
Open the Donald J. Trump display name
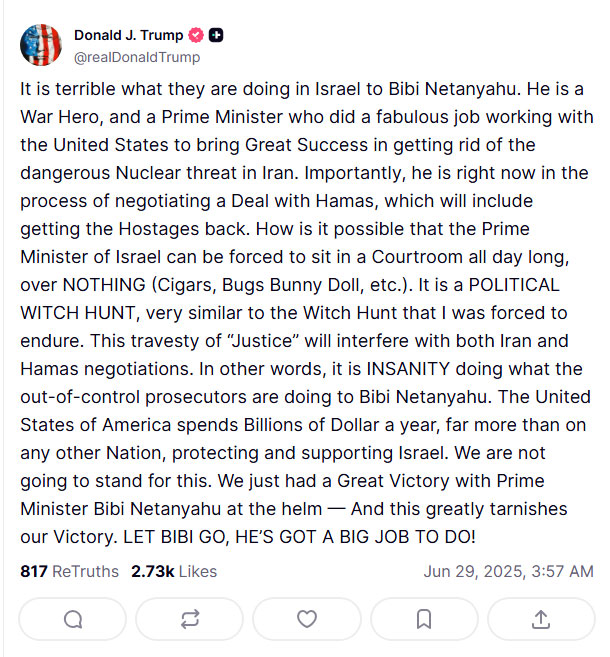[x=126, y=36]
